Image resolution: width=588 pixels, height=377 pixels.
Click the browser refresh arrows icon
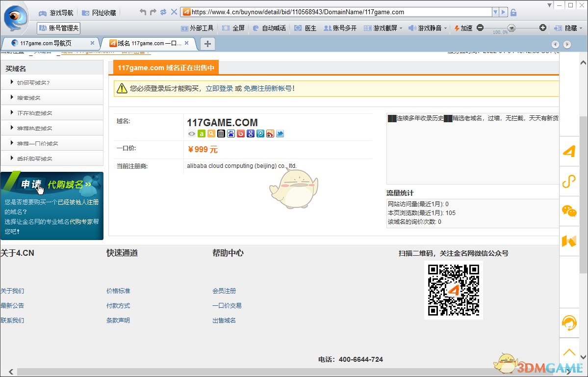pyautogui.click(x=163, y=12)
